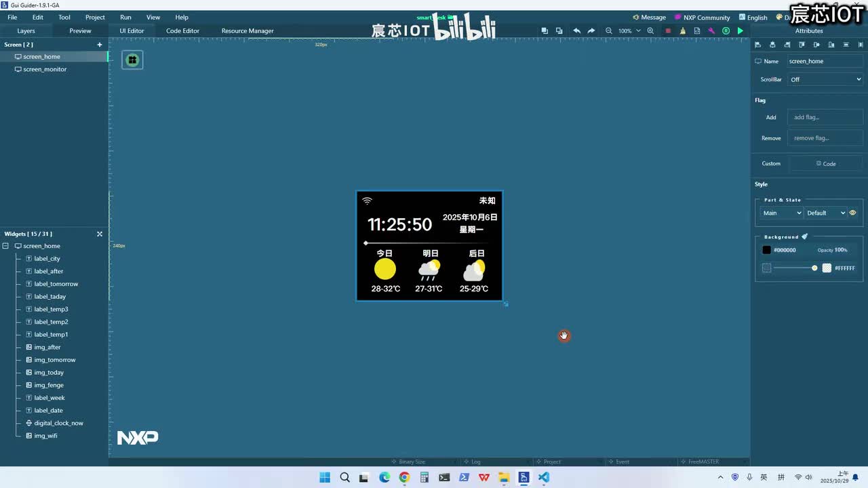Switch to the Resource Manager tab
Screen dimensions: 868x488
[248, 30]
